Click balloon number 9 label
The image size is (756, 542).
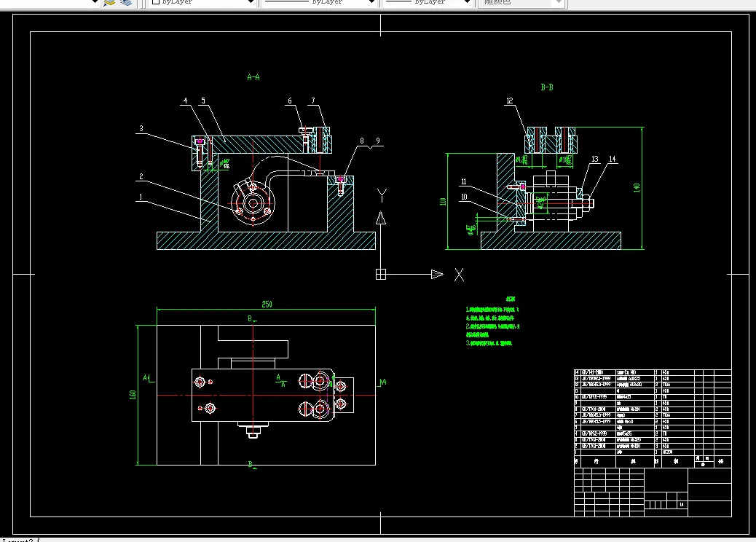[x=378, y=141]
